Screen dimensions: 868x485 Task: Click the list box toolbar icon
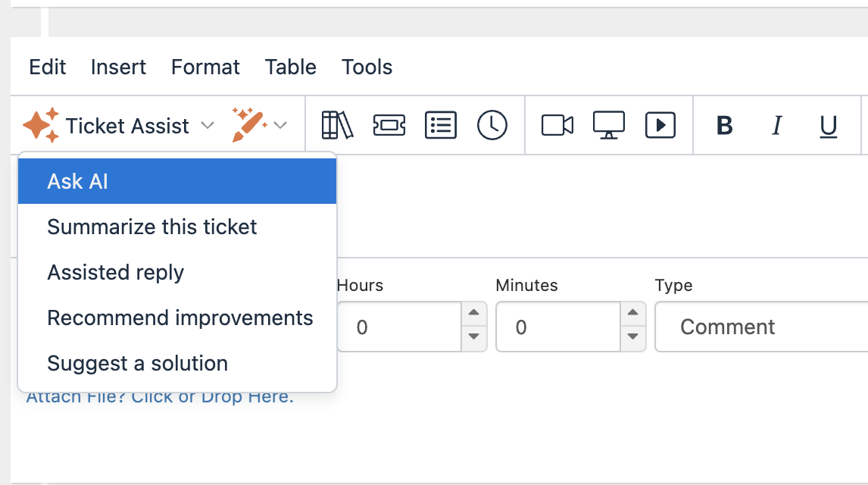tap(441, 125)
